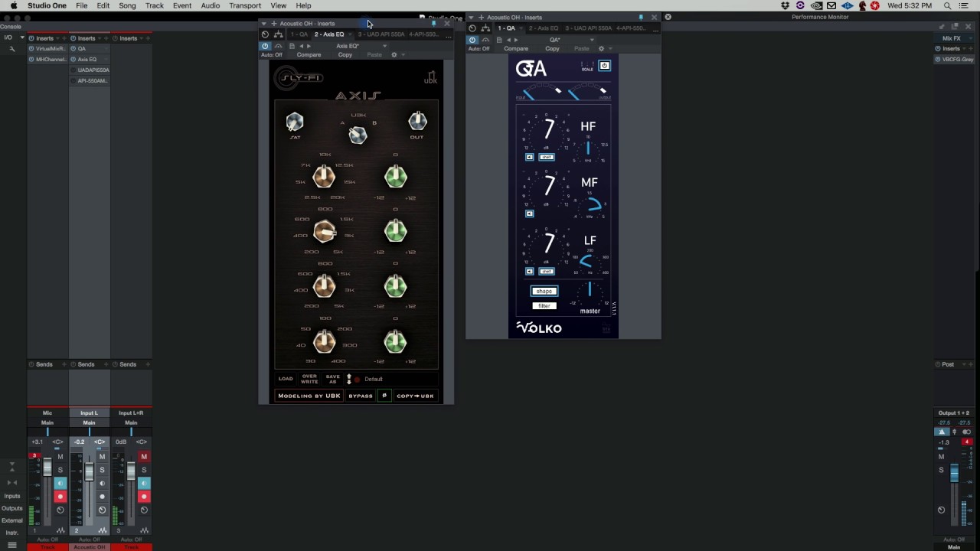
Task: Click A/B USK selector knob in Axis
Action: click(358, 135)
